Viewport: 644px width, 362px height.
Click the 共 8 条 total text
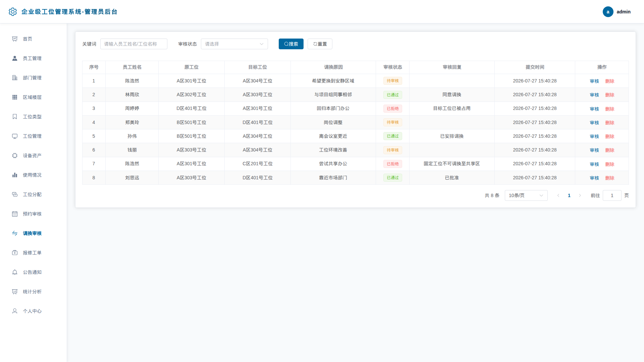tap(492, 195)
